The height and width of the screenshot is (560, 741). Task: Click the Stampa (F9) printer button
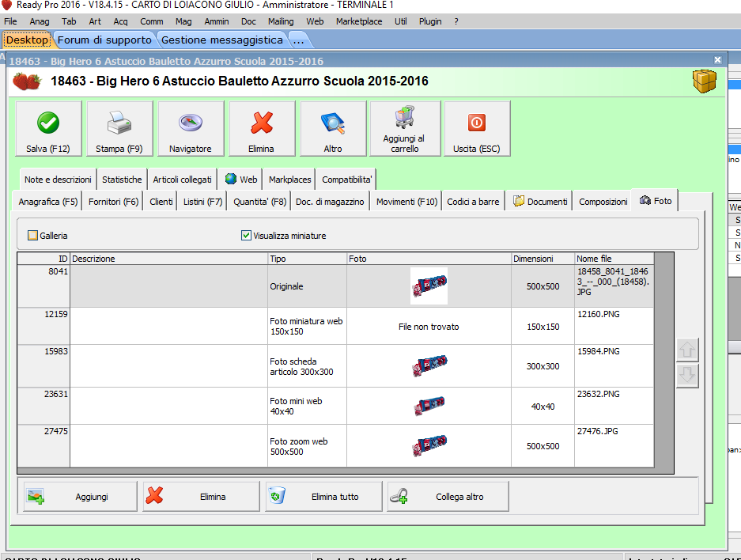tap(119, 128)
